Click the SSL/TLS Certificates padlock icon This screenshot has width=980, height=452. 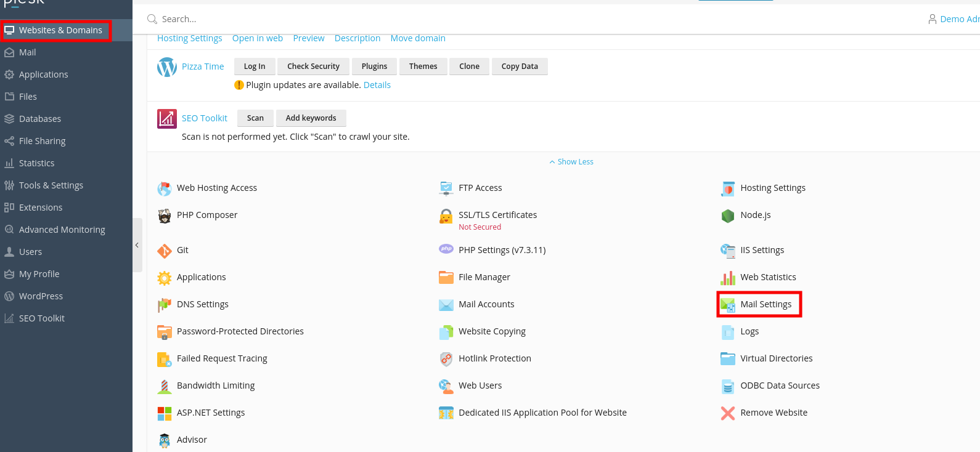pos(446,216)
